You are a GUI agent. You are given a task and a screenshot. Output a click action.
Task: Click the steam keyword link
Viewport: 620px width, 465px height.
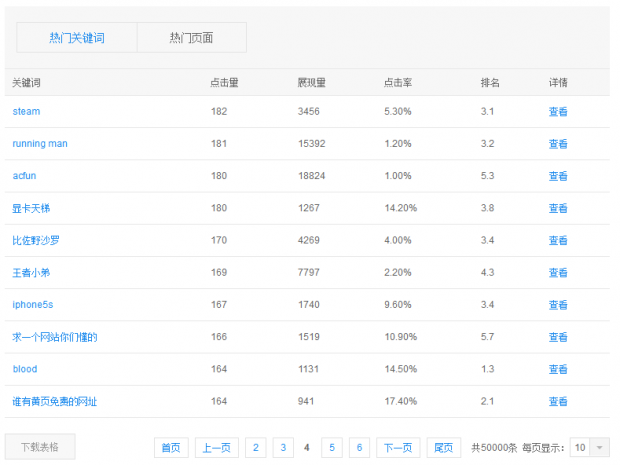point(26,112)
